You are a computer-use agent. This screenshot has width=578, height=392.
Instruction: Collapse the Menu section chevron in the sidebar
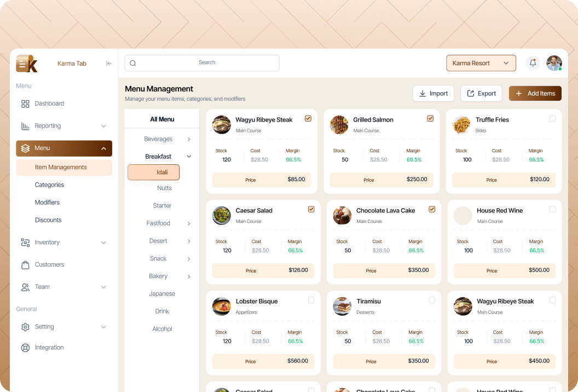pyautogui.click(x=103, y=148)
